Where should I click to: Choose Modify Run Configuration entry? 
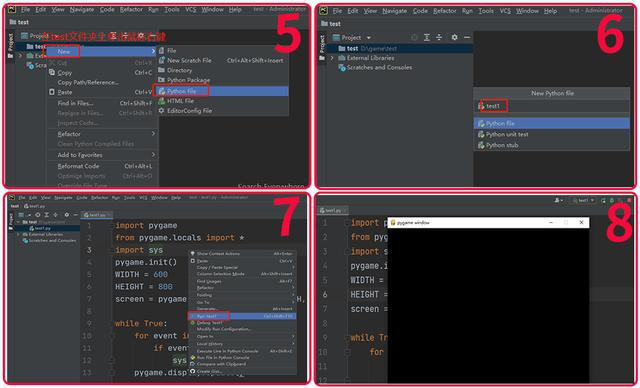(x=242, y=329)
